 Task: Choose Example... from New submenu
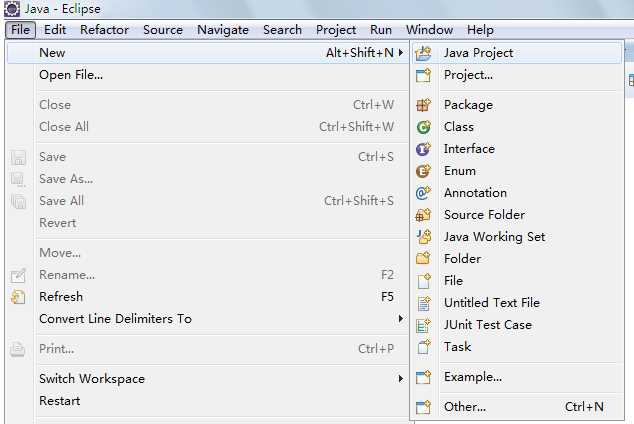coord(517,377)
